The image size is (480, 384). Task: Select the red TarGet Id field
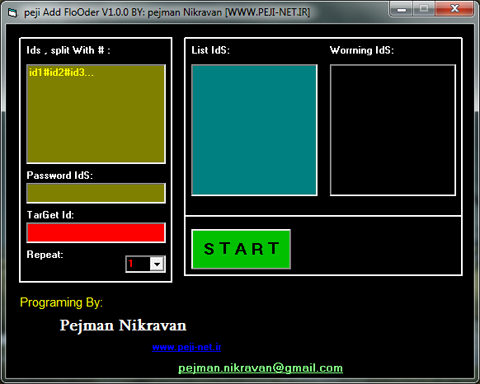tap(96, 233)
